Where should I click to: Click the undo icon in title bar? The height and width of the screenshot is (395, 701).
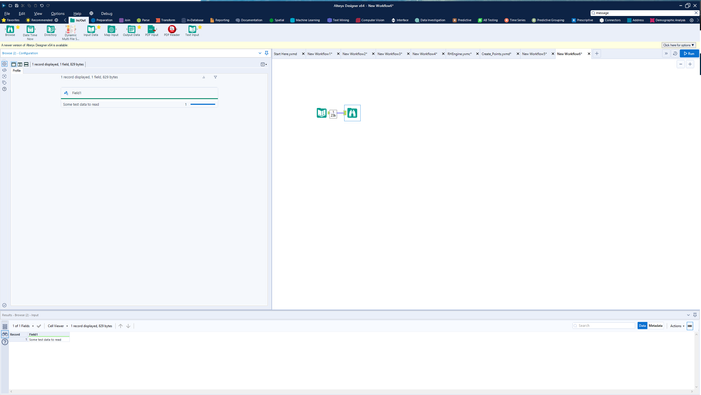tap(42, 5)
